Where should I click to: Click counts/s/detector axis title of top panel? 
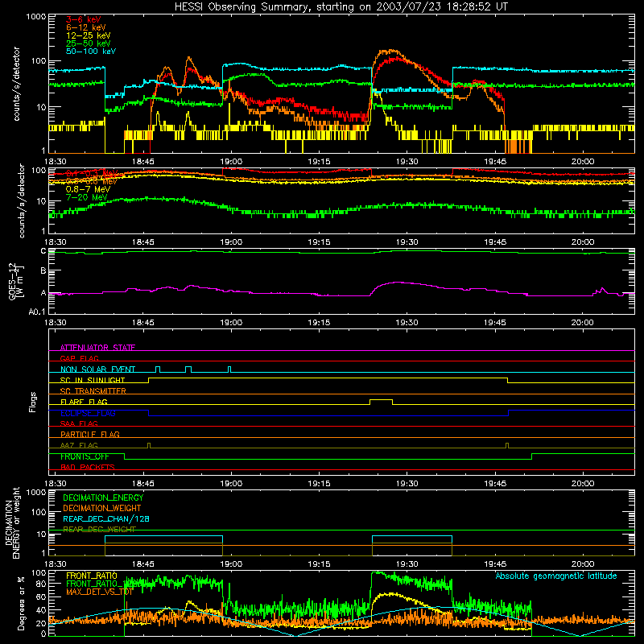tap(16, 84)
